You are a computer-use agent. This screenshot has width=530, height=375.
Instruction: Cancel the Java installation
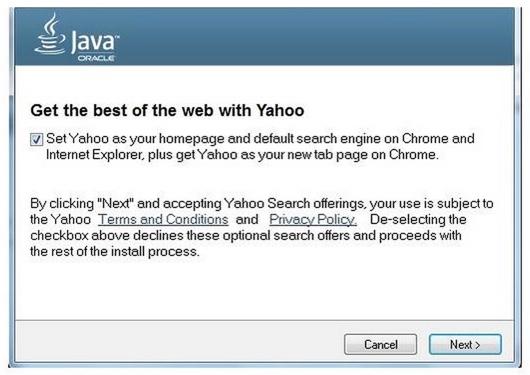click(x=380, y=345)
